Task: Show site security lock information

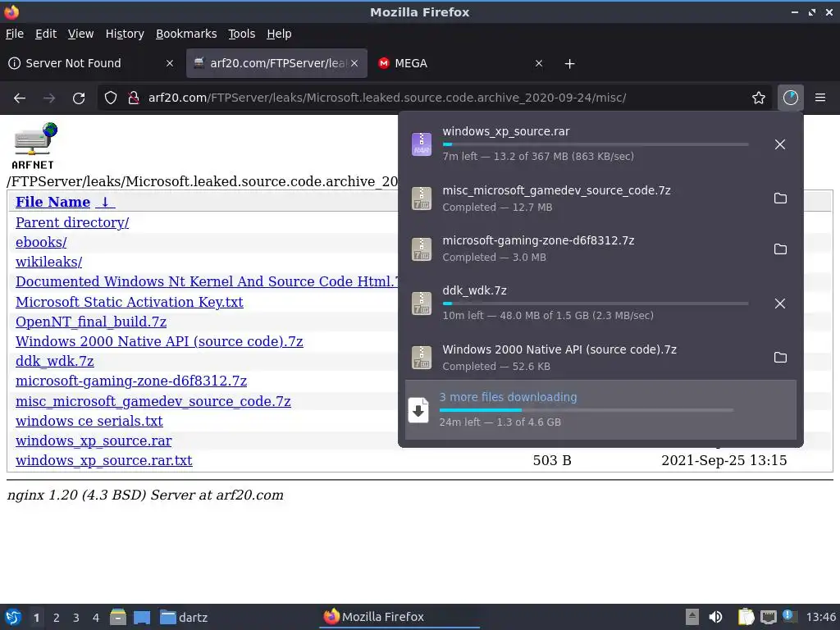Action: point(134,98)
